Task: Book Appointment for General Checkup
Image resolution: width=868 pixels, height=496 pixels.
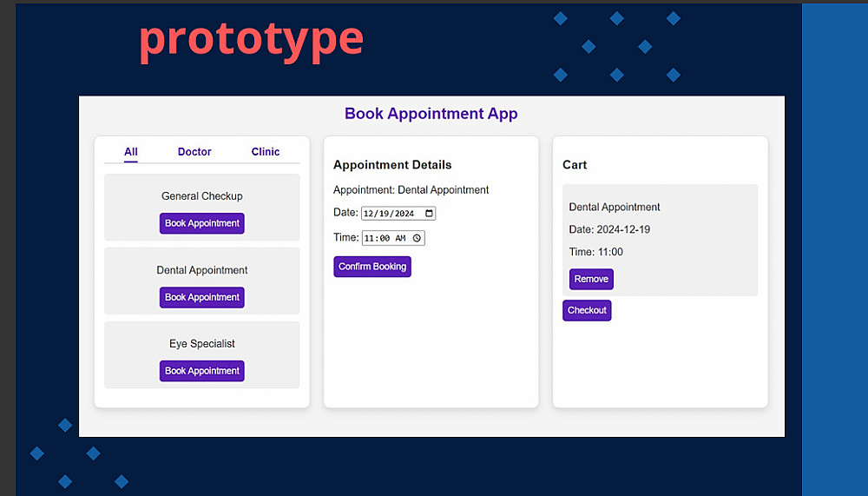Action: coord(202,223)
